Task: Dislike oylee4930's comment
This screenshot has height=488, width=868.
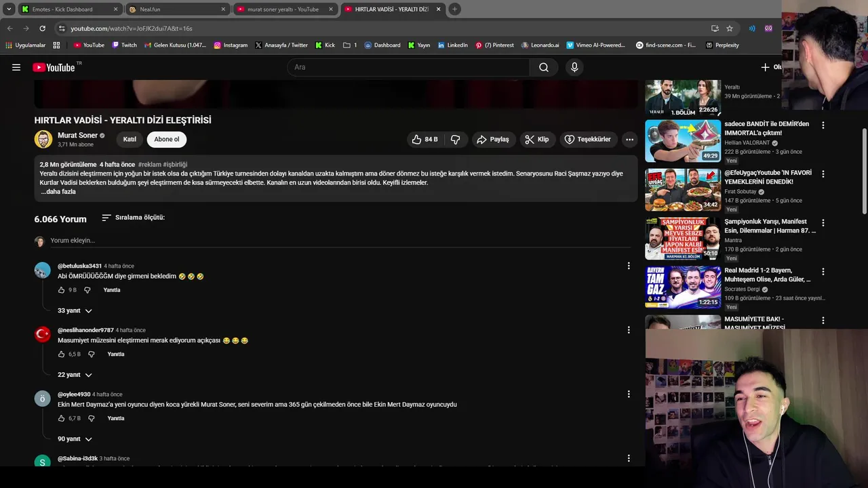Action: coord(91,419)
